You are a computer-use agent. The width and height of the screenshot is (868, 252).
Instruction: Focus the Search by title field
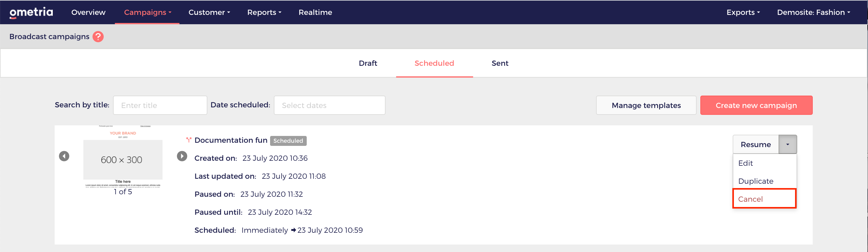pyautogui.click(x=160, y=105)
